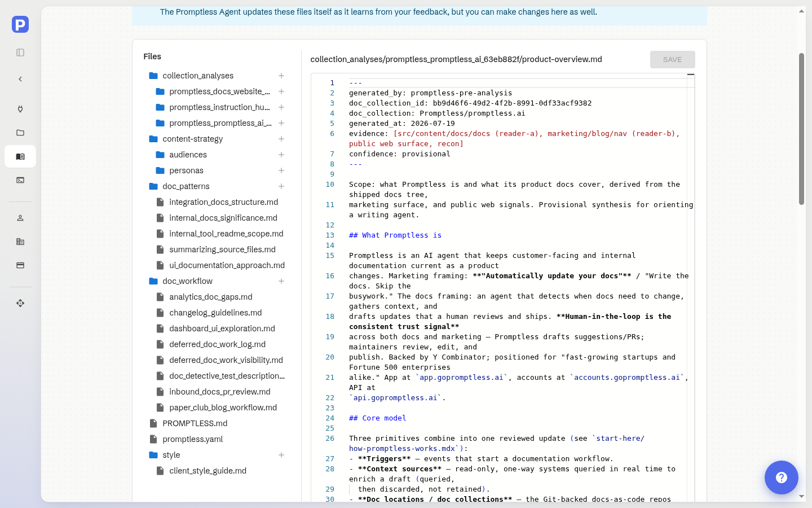Click the four-arrow move icon in the sidebar
Viewport: 812px width, 508px height.
click(x=20, y=303)
